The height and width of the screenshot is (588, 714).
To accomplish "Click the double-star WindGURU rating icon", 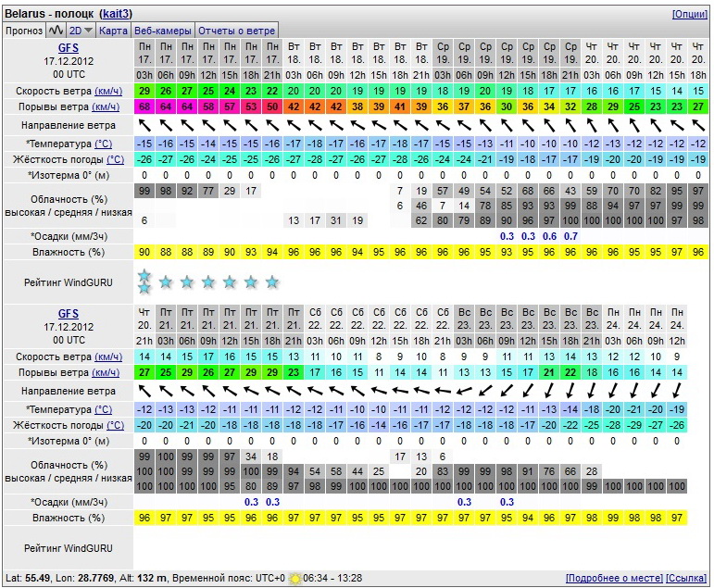I will (144, 281).
